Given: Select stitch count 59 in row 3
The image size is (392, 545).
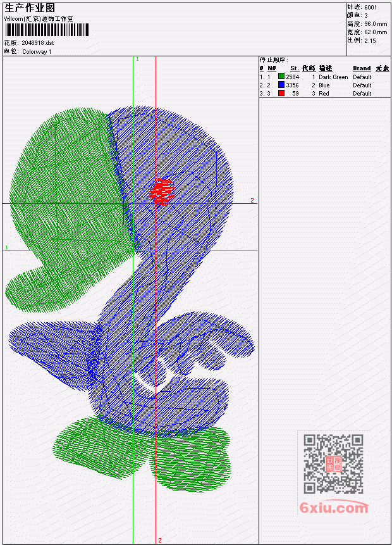Looking at the screenshot, I should [x=295, y=94].
